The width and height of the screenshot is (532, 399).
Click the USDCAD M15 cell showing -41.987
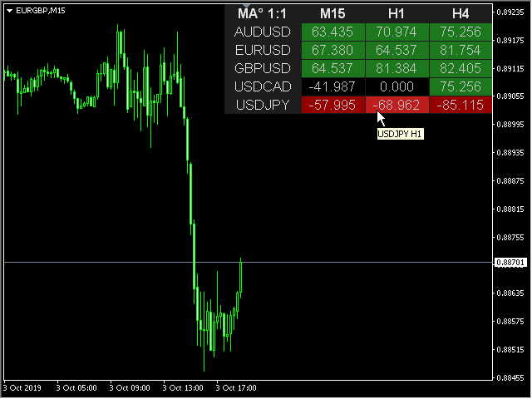[332, 86]
